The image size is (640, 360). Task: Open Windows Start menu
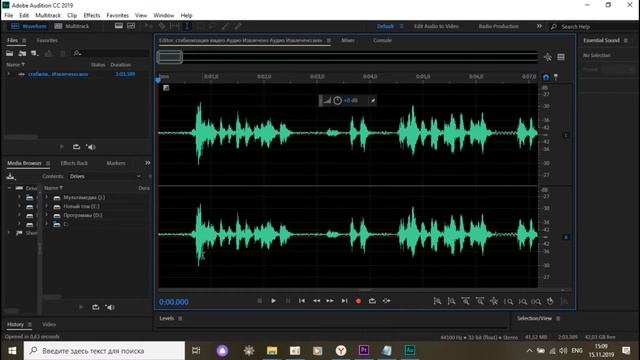(x=12, y=351)
